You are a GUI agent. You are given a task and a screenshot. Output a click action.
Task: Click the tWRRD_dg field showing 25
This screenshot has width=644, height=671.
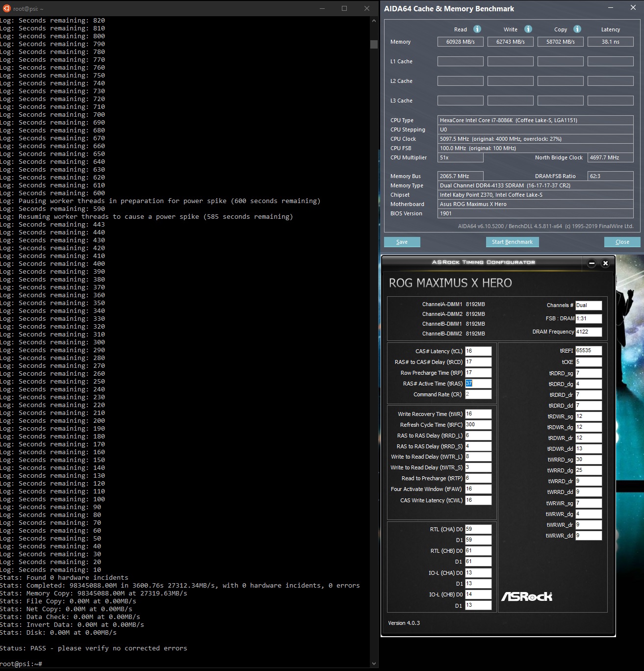pyautogui.click(x=589, y=470)
